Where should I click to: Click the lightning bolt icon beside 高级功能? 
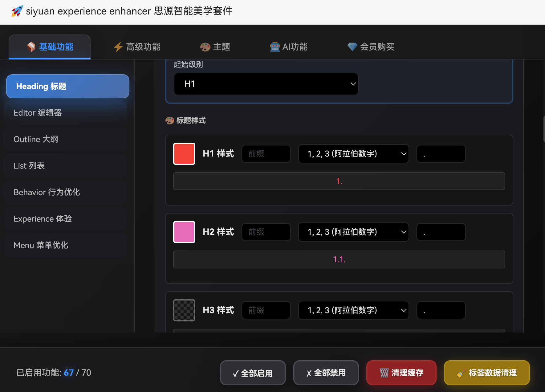coord(118,47)
